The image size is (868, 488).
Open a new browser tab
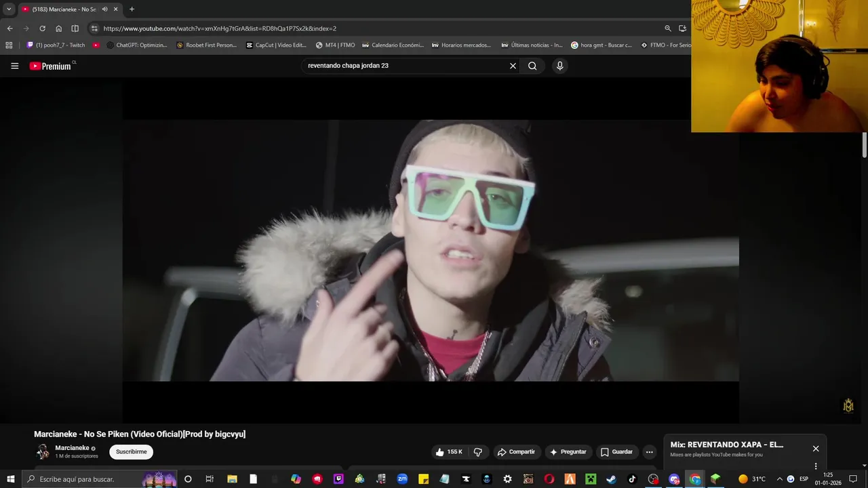132,9
